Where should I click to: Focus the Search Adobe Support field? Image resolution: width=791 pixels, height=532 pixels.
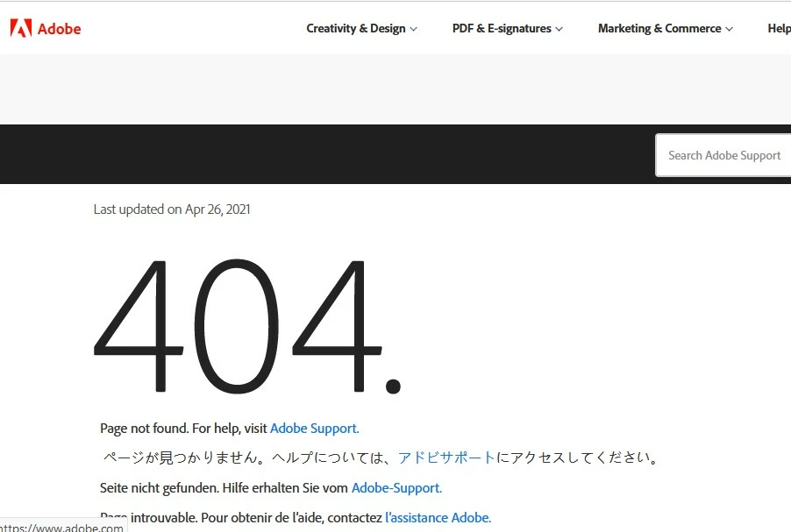(x=723, y=155)
